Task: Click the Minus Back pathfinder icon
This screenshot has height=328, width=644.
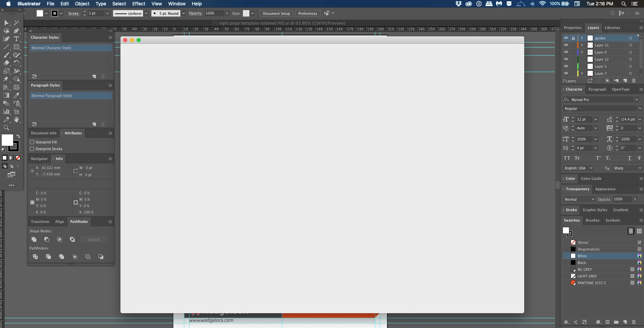Action: (101, 257)
